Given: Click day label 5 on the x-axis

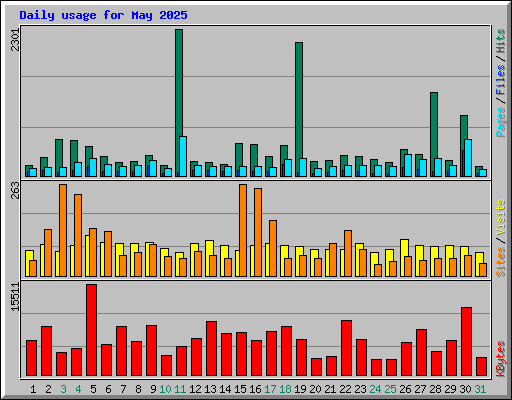Looking at the screenshot, I should pyautogui.click(x=93, y=389).
